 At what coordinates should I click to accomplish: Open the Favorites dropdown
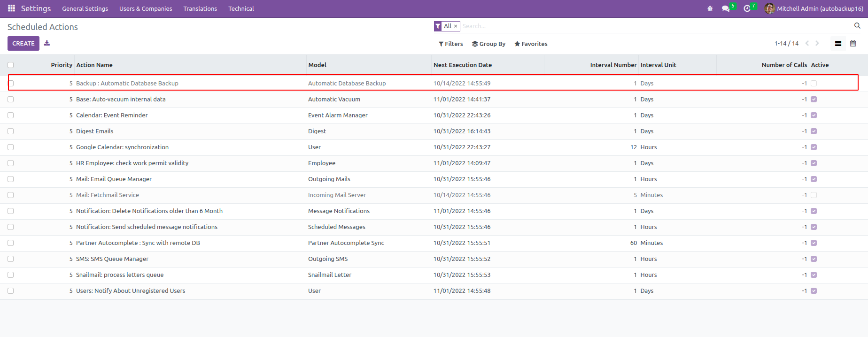pos(531,44)
